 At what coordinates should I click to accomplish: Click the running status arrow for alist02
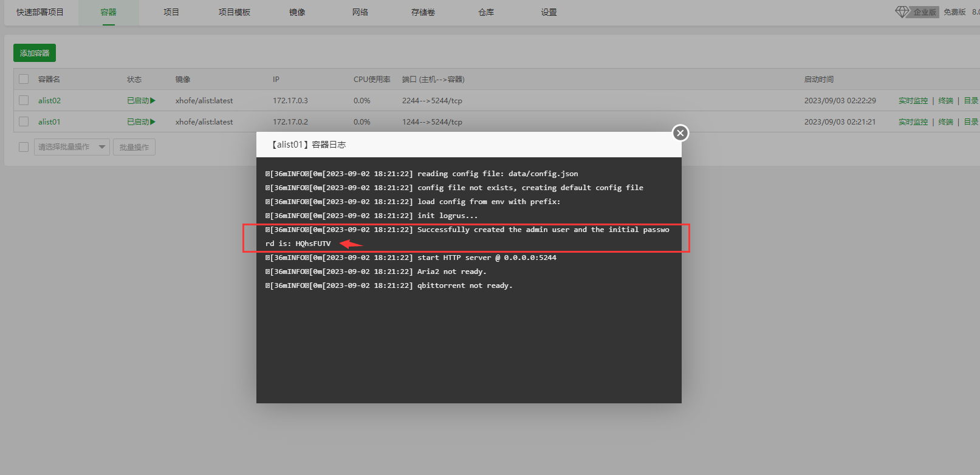[x=153, y=101]
